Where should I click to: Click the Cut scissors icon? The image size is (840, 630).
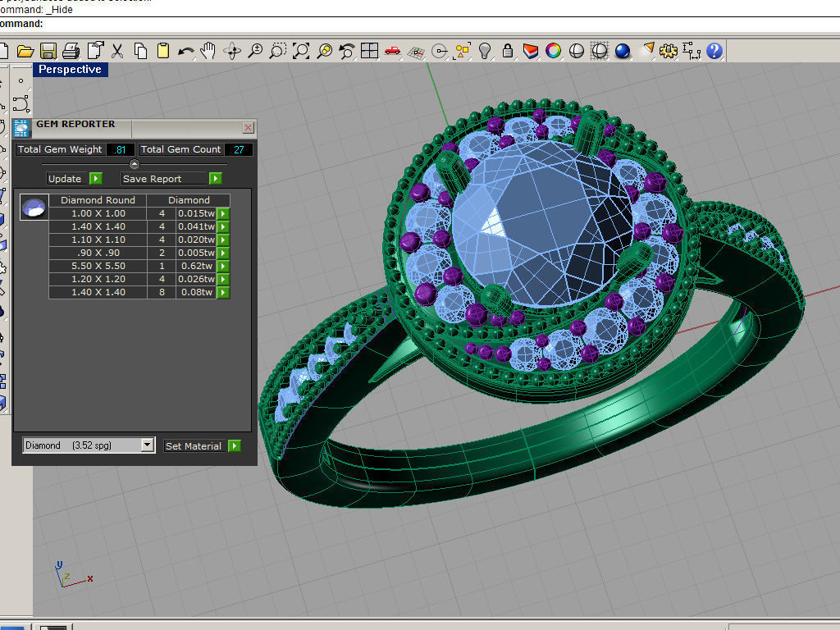pyautogui.click(x=117, y=51)
